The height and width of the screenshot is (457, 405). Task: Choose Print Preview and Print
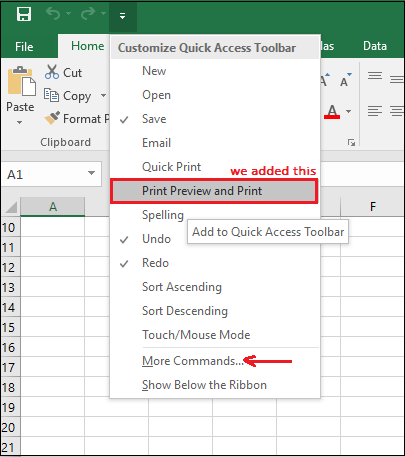point(214,191)
